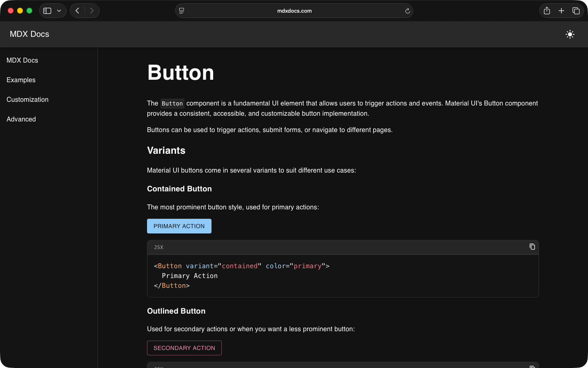588x368 pixels.
Task: Navigate to the Customization section
Action: click(x=27, y=99)
